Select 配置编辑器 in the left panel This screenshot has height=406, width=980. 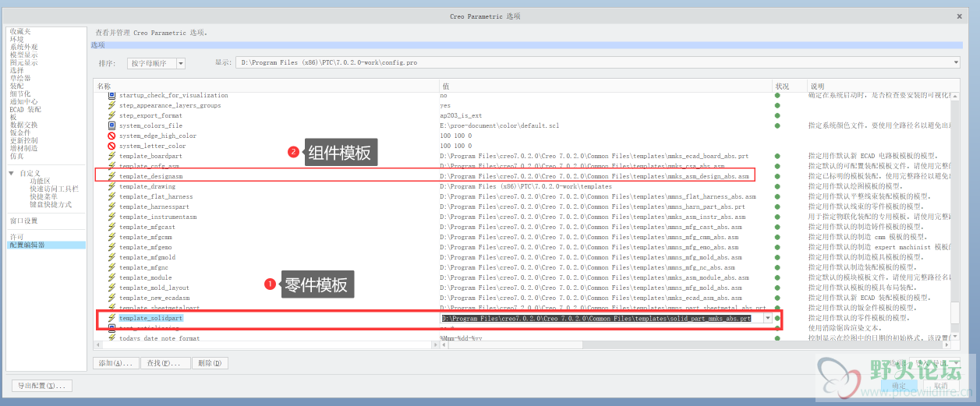(47, 245)
